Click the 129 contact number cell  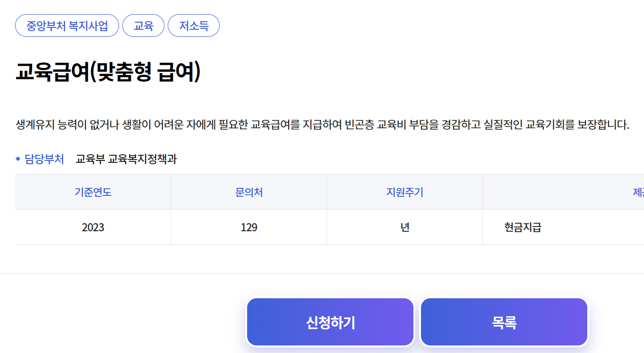[x=249, y=227]
